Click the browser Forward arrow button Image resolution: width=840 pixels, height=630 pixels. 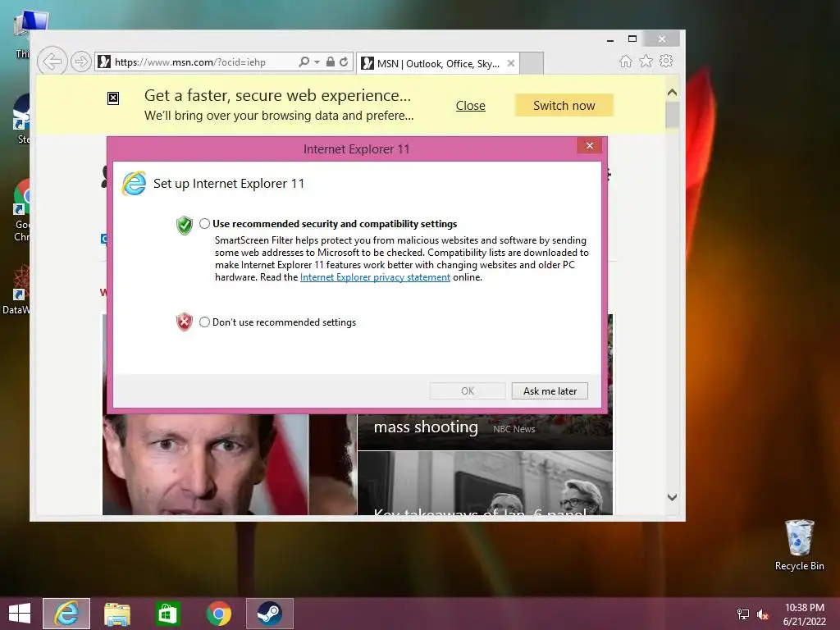coord(81,62)
